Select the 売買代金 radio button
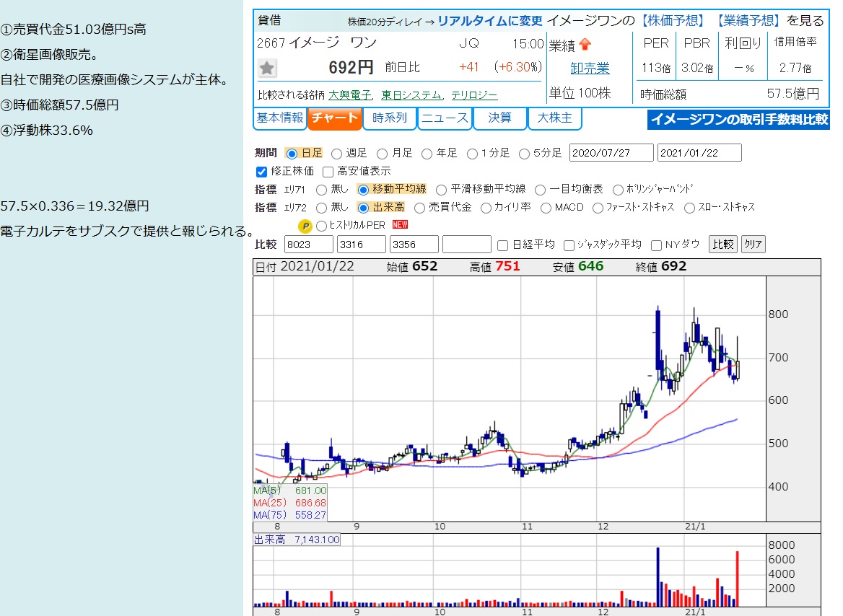 pos(419,208)
